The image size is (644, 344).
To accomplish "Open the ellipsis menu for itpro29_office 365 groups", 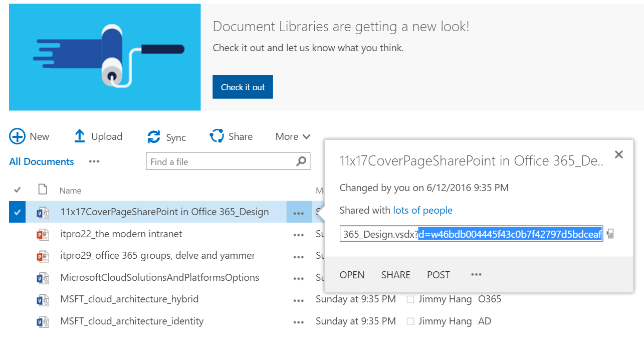I will pos(298,256).
